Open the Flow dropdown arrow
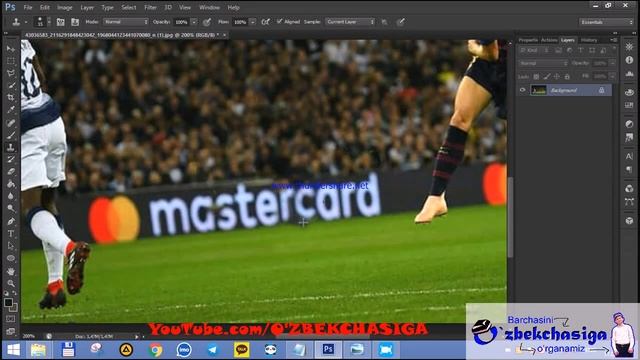This screenshot has width=640, height=360. click(x=253, y=22)
